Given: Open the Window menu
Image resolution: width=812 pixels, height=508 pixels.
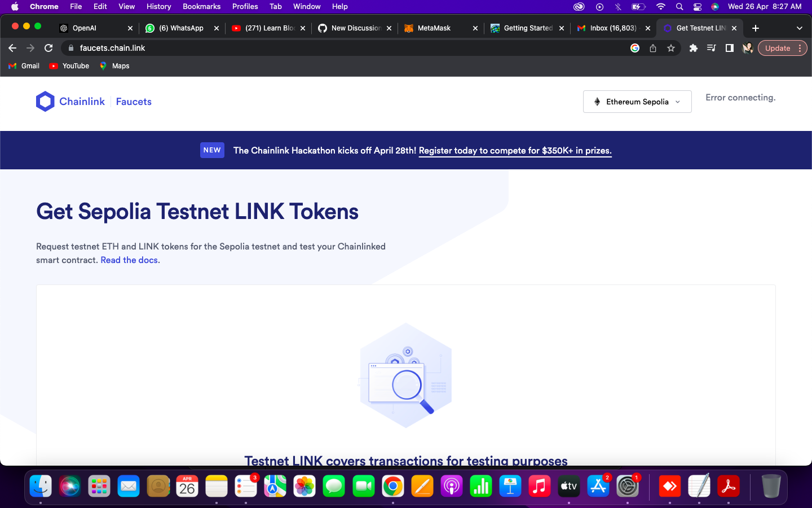Looking at the screenshot, I should coord(307,6).
